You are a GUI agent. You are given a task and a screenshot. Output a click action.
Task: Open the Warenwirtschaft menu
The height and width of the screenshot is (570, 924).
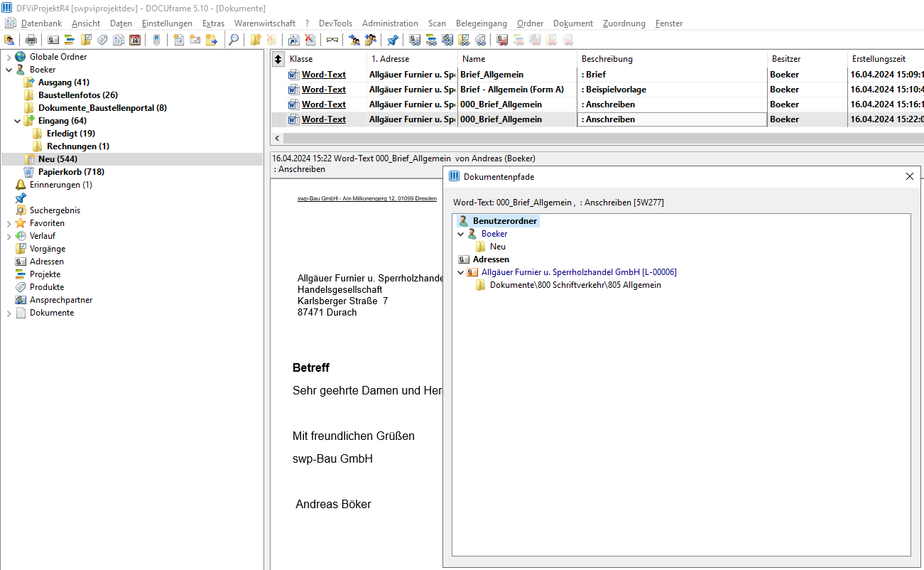click(x=265, y=23)
